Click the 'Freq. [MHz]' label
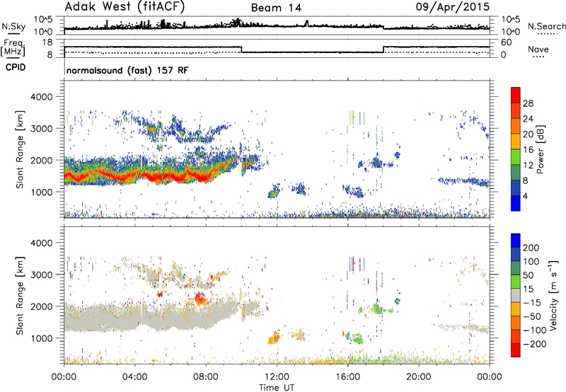This screenshot has height=392, width=566. point(13,47)
